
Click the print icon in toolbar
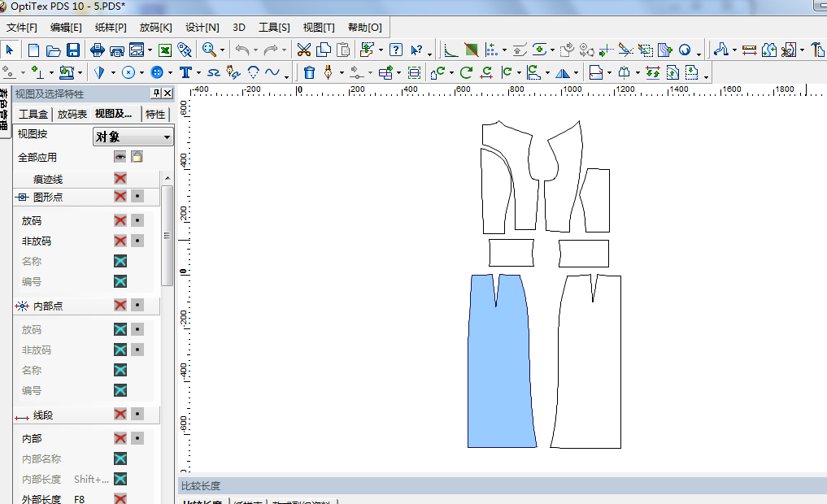point(98,50)
